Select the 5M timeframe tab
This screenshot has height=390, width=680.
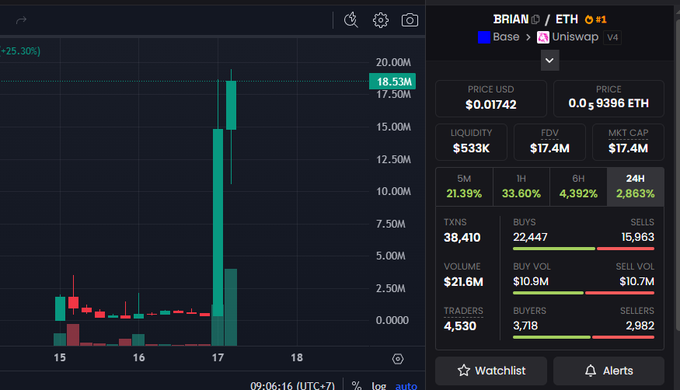coord(464,187)
